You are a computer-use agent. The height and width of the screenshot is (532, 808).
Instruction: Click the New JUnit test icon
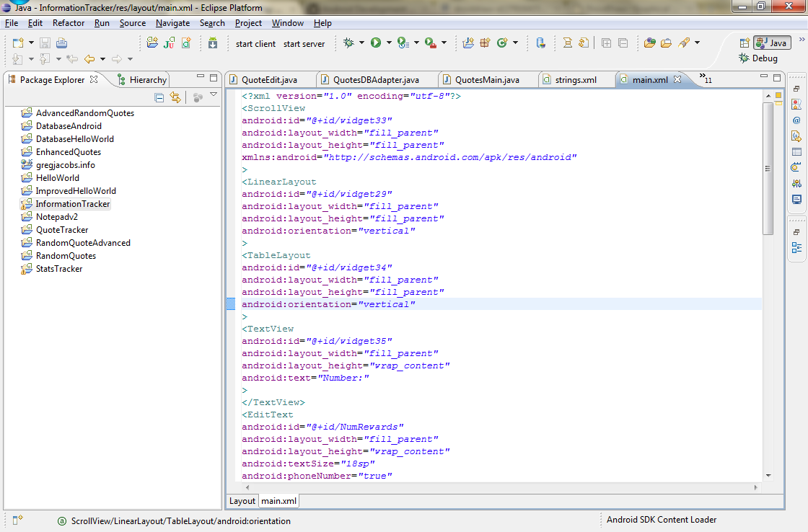coord(169,43)
